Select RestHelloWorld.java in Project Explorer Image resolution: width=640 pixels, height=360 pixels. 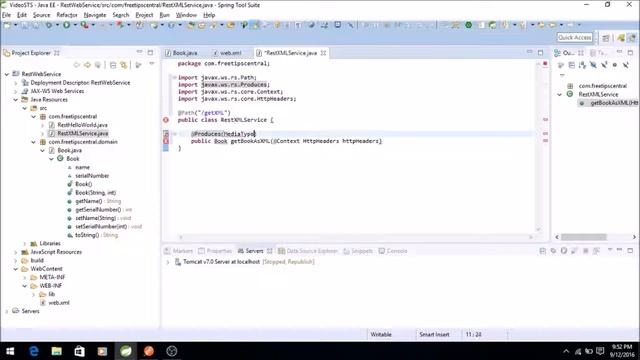[x=82, y=125]
